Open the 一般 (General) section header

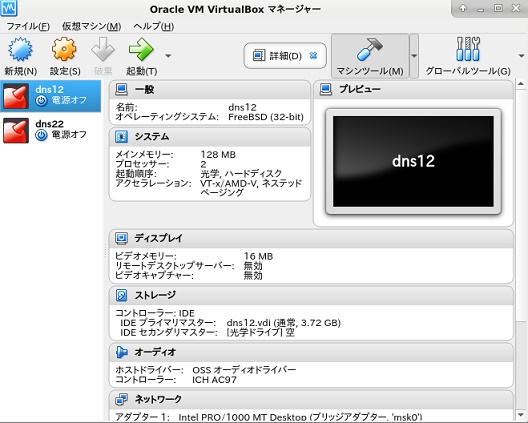(210, 90)
